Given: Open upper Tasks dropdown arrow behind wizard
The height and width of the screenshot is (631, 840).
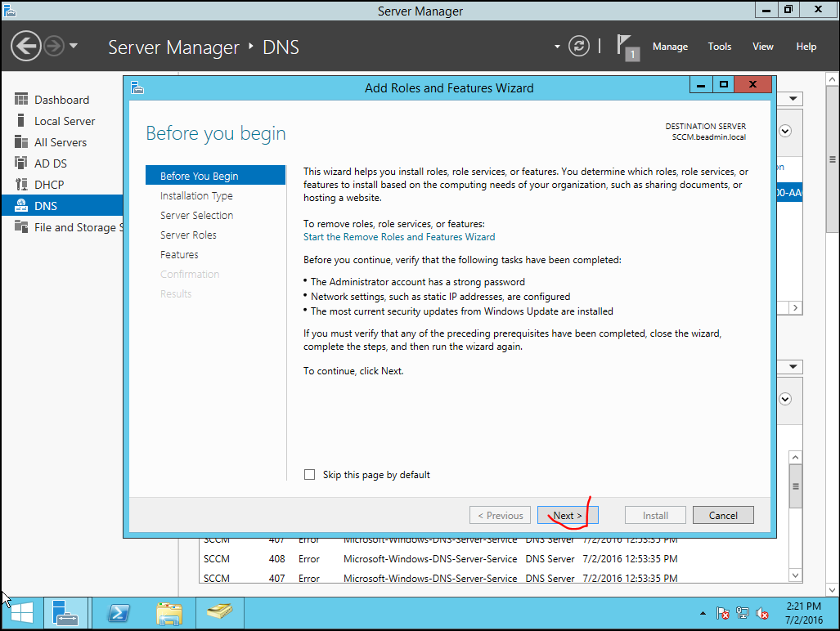Looking at the screenshot, I should pos(793,98).
